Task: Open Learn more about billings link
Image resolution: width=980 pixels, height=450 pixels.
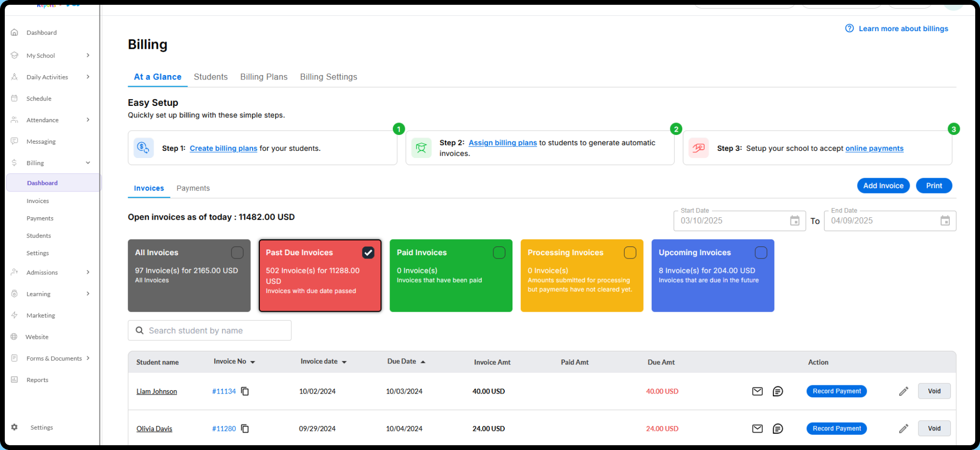Action: click(903, 29)
